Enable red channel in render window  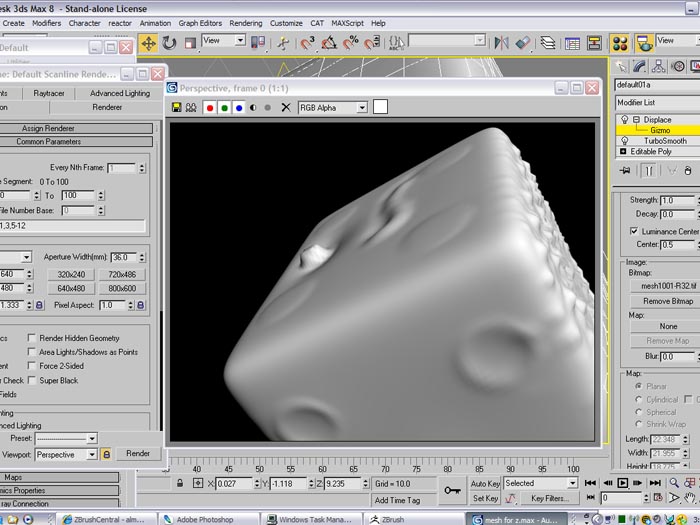click(210, 108)
